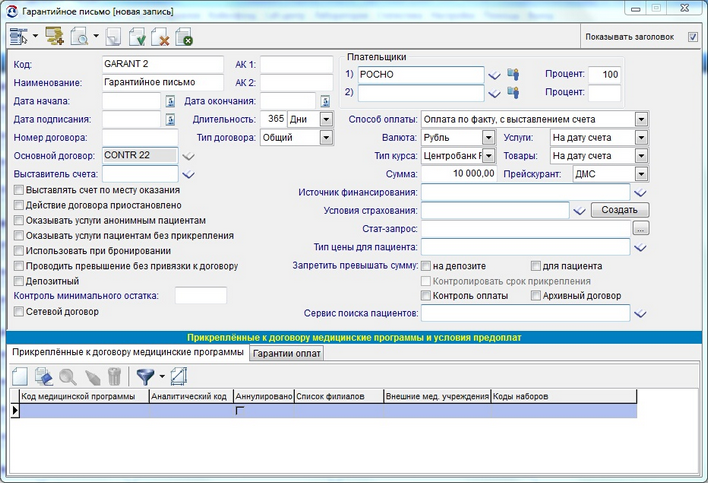
Task: Check Проводить превышение без привязки к договору
Action: coord(19,266)
